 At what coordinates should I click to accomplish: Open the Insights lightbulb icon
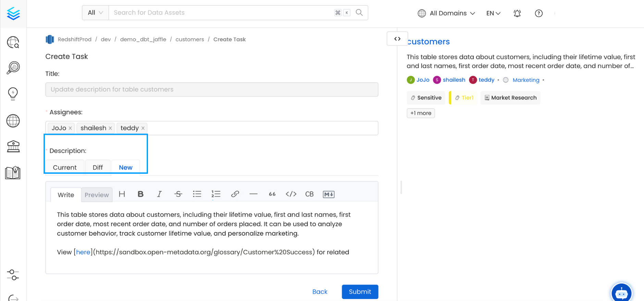pyautogui.click(x=13, y=94)
